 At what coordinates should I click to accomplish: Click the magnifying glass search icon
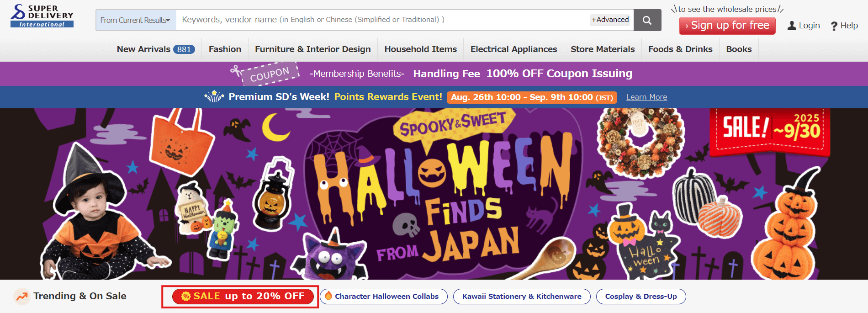tap(647, 20)
